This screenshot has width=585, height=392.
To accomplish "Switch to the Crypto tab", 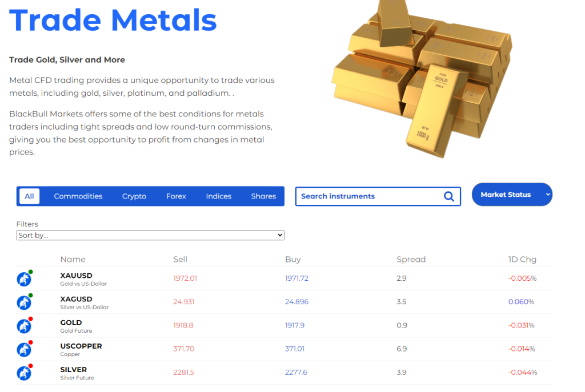I will point(134,196).
